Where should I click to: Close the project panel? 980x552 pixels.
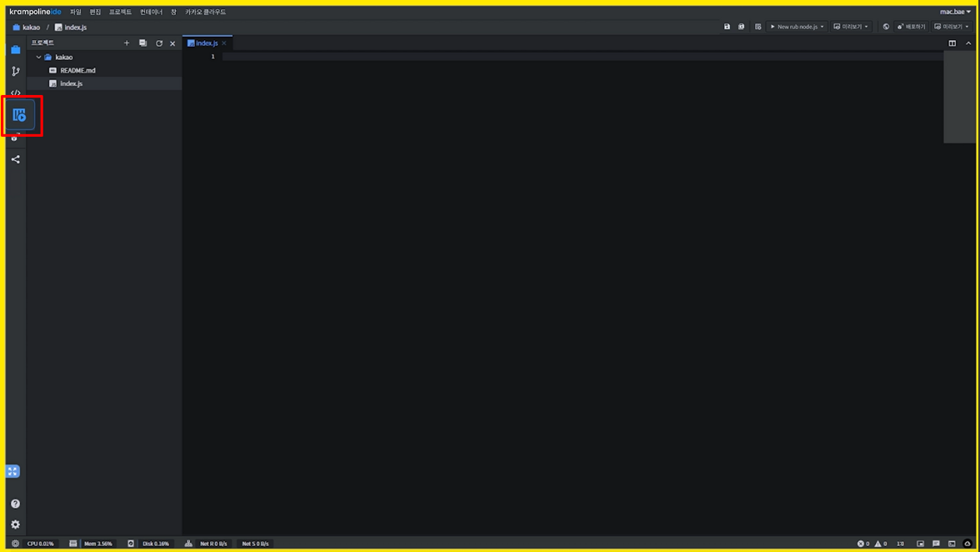[172, 43]
